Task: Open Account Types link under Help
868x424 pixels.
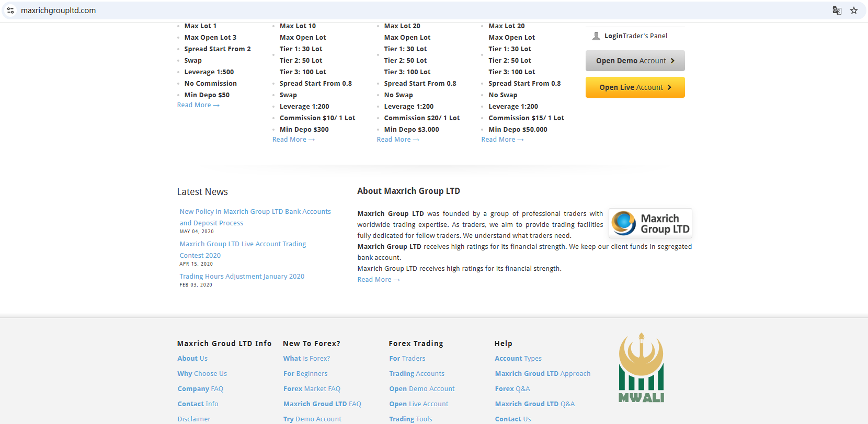Action: tap(518, 359)
